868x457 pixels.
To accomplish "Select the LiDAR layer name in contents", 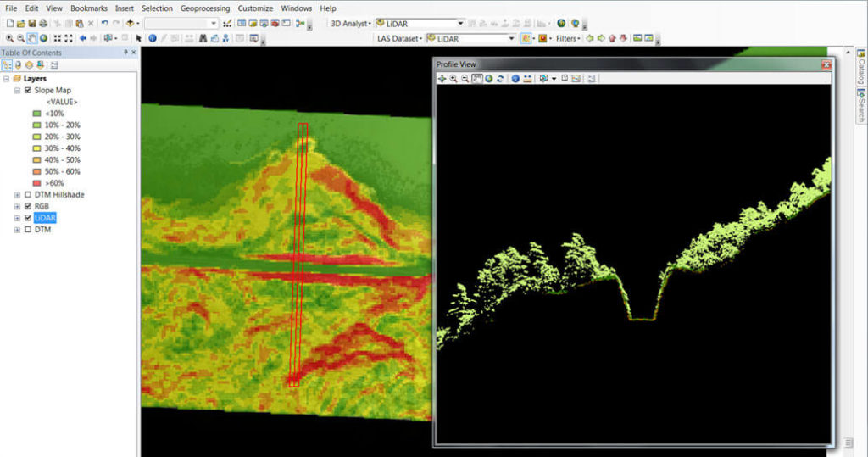I will [x=45, y=218].
